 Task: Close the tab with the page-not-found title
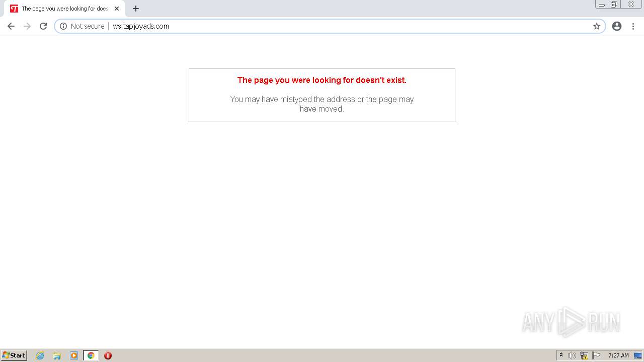117,9
